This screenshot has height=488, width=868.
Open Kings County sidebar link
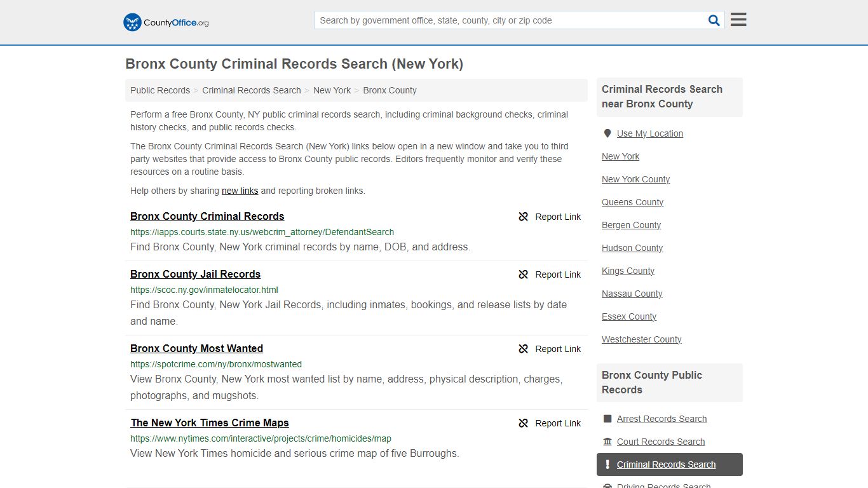pyautogui.click(x=628, y=271)
